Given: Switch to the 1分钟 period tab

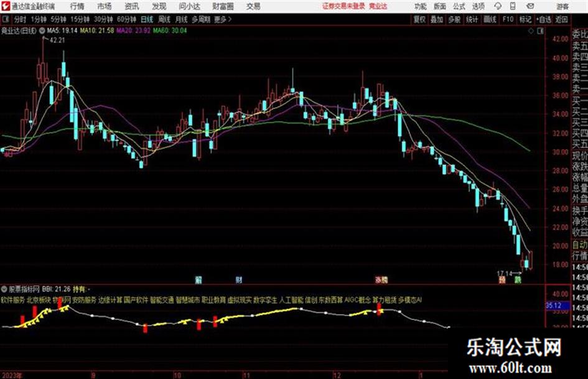Looking at the screenshot, I should click(x=39, y=19).
